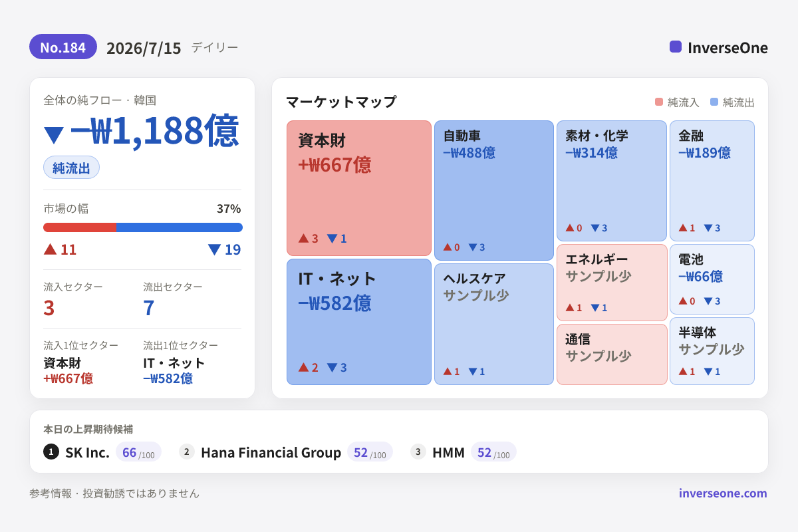Select the 素材・化学 sector tile

tap(612, 181)
